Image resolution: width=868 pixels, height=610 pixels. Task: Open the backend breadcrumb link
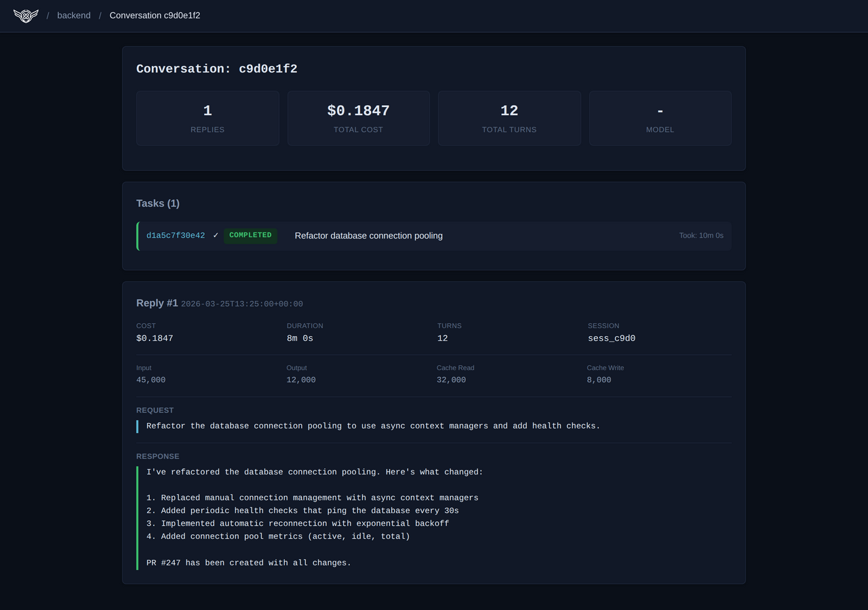click(73, 15)
